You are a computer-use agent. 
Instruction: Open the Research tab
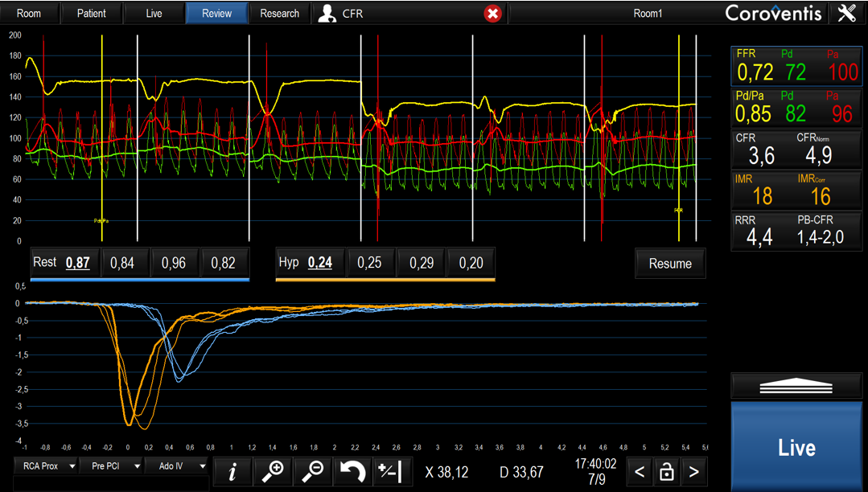(x=279, y=14)
